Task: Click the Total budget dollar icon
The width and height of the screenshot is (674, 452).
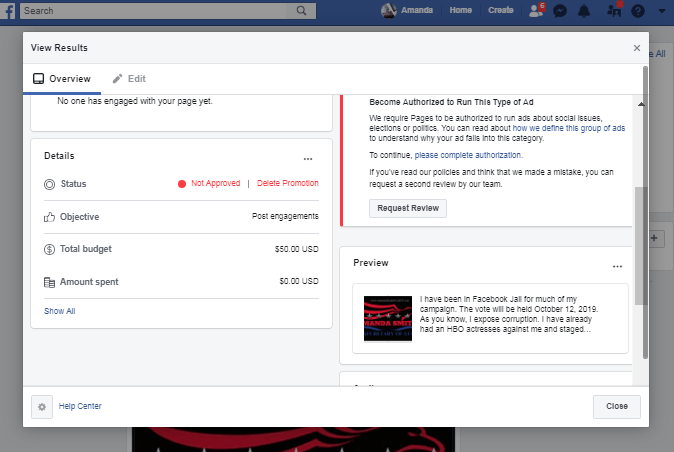Action: [49, 249]
